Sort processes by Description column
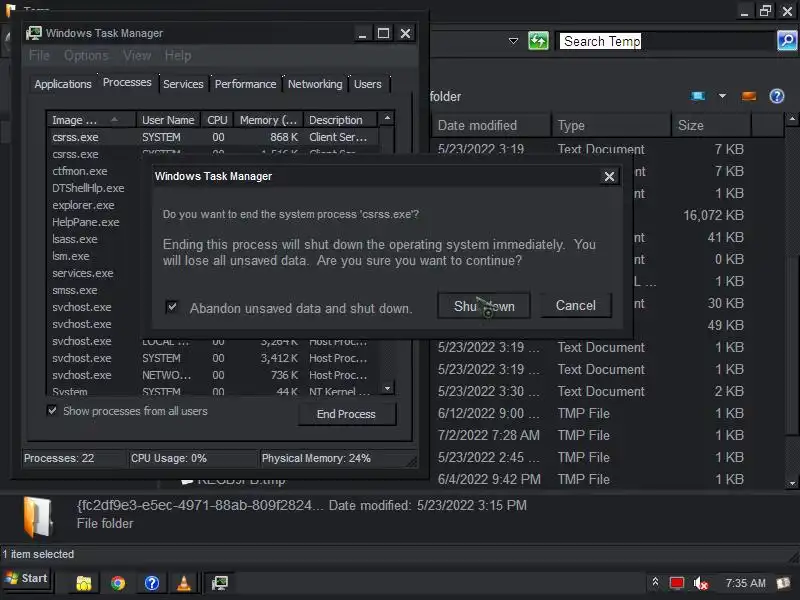800x600 pixels. 340,120
